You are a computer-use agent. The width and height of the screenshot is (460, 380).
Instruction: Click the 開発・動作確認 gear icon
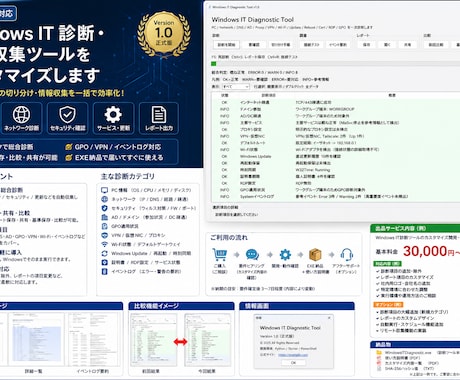(x=285, y=255)
